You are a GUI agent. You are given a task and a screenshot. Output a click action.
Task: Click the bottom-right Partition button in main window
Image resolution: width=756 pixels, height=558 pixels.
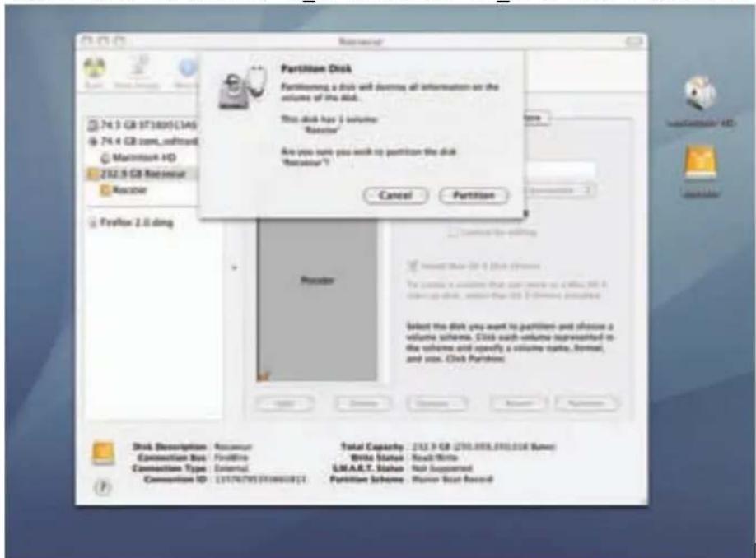[x=586, y=402]
